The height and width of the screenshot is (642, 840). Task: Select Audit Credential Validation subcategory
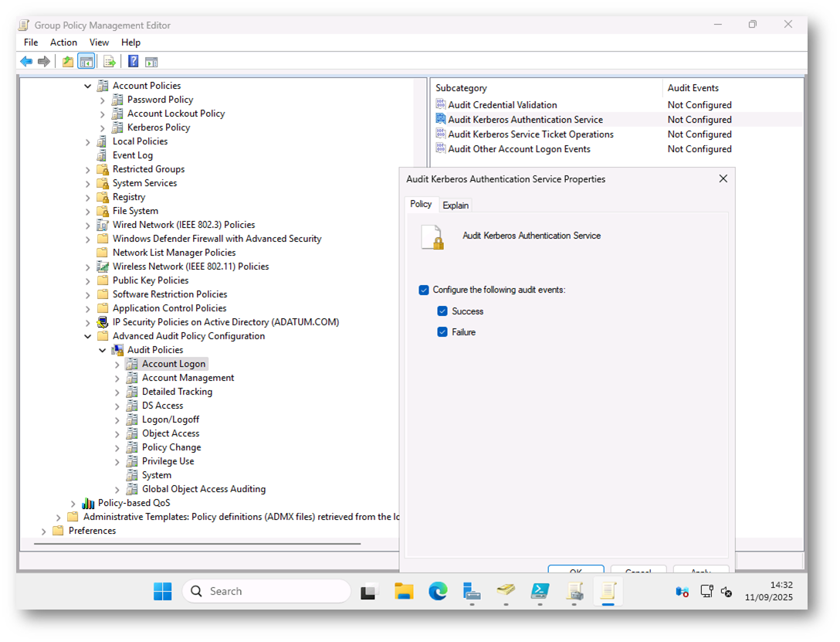[502, 105]
